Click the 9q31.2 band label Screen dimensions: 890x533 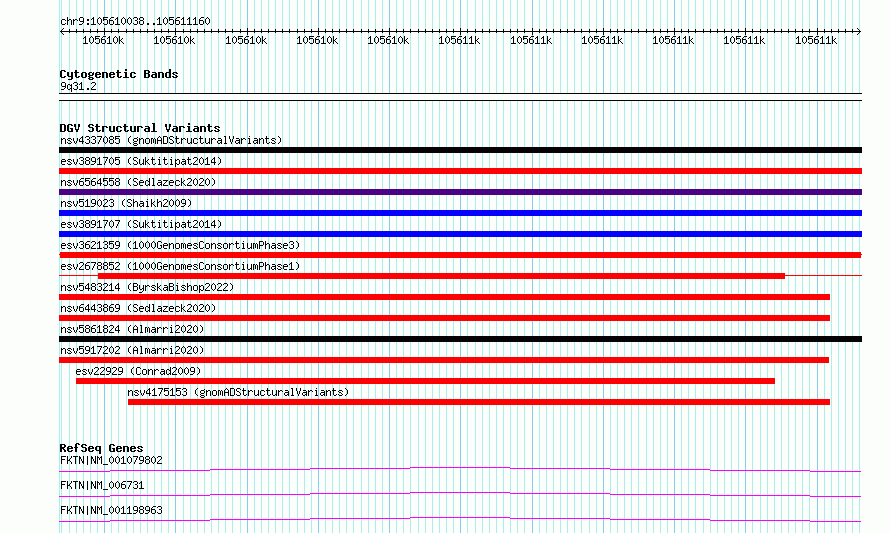coord(78,86)
